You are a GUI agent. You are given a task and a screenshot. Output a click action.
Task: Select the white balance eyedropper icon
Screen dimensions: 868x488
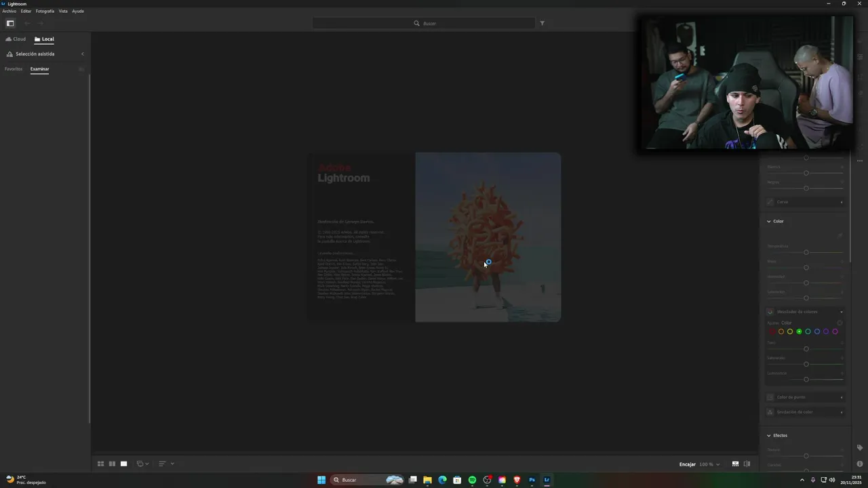(x=840, y=235)
